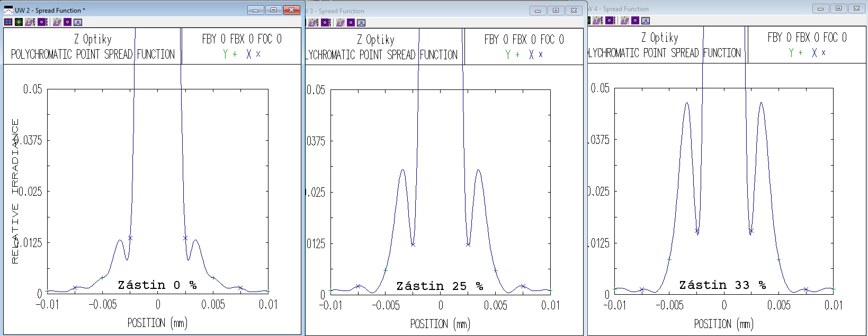This screenshot has width=868, height=336.
Task: Click the blue grid icon in UW 2 toolbar
Action: point(8,22)
